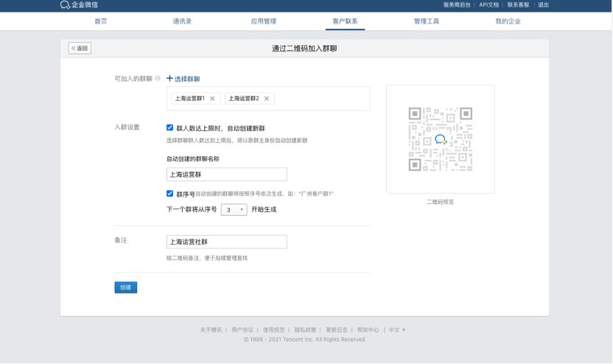Click the 二维码预览 caption text

click(440, 202)
